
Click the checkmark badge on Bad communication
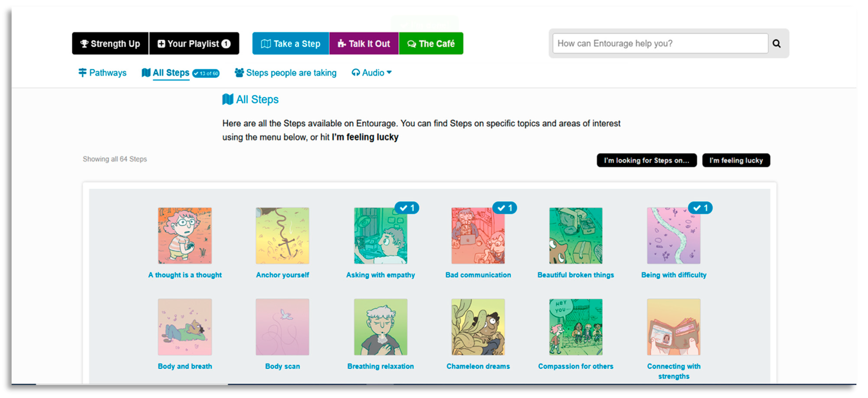[504, 208]
